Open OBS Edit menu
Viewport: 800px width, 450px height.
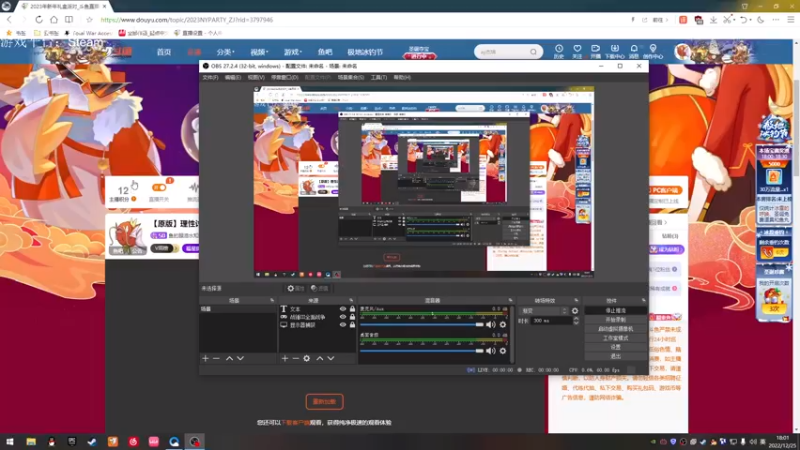[233, 78]
